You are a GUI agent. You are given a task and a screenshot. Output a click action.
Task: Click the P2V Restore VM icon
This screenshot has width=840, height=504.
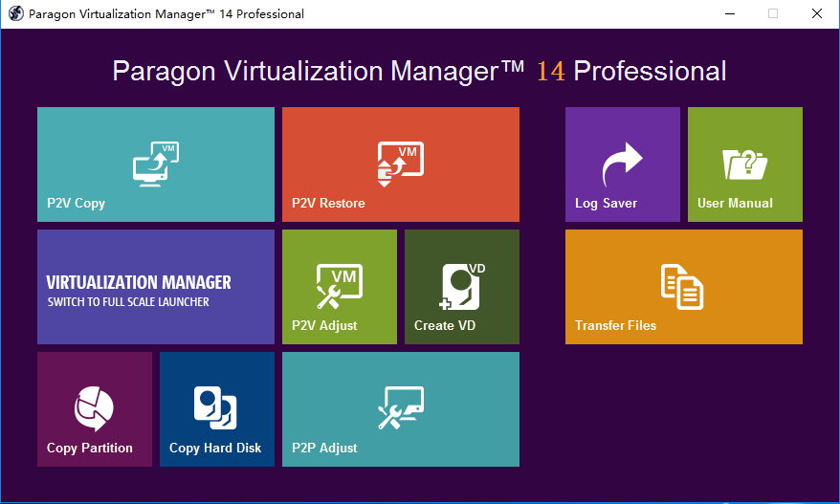click(x=400, y=163)
